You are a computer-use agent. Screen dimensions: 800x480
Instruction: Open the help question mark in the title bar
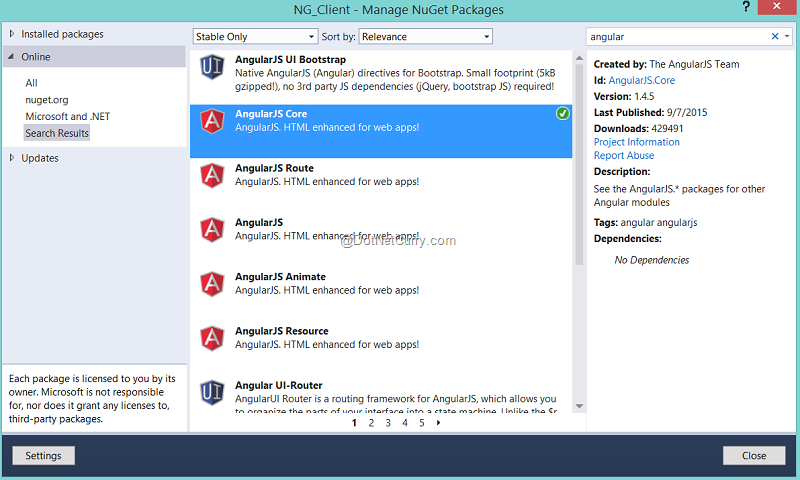[746, 7]
